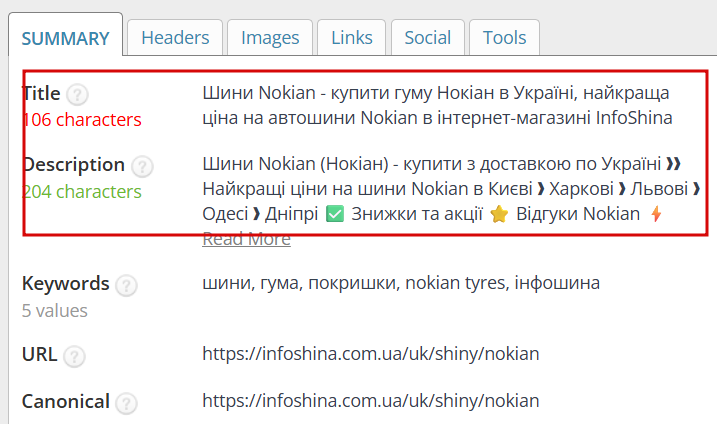This screenshot has width=717, height=424.
Task: Click the keywords list starting with 'шини, гума'
Action: click(x=401, y=283)
